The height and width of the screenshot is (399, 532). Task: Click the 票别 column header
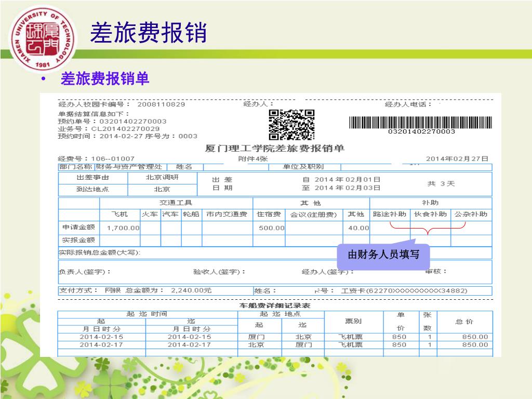pos(353,321)
